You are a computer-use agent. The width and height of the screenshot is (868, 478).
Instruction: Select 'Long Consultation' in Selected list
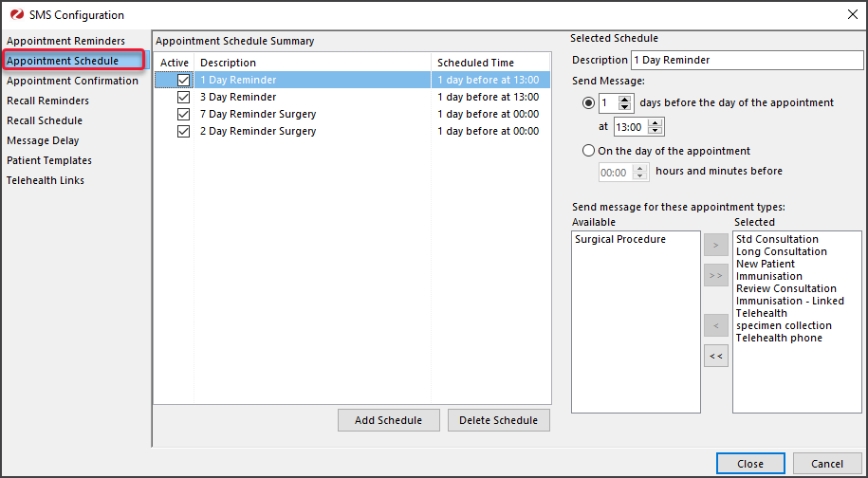(x=782, y=251)
